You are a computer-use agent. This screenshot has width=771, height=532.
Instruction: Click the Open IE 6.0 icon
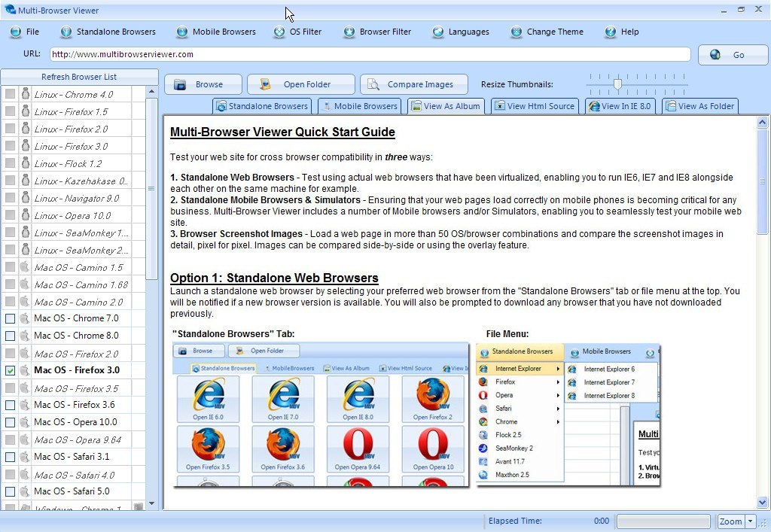click(208, 399)
